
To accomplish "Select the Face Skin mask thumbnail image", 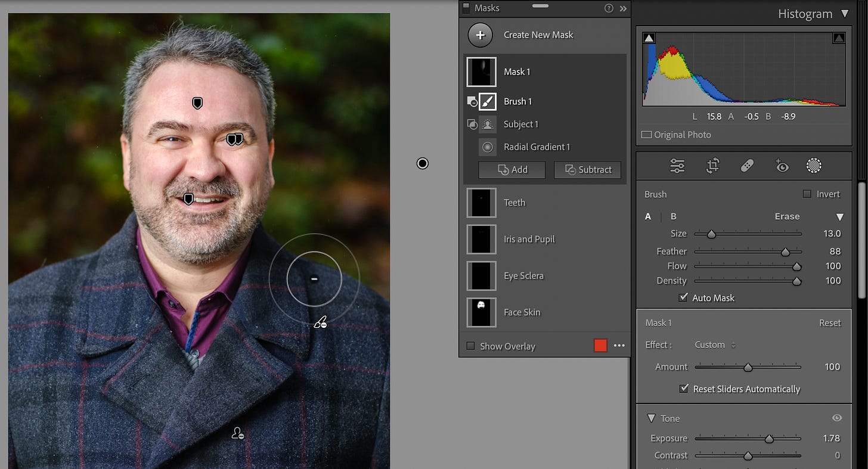I will click(x=481, y=312).
